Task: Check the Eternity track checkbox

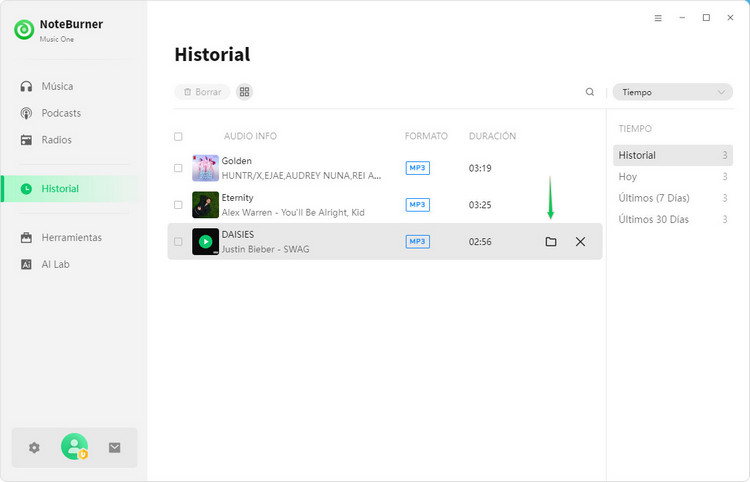Action: [x=178, y=205]
